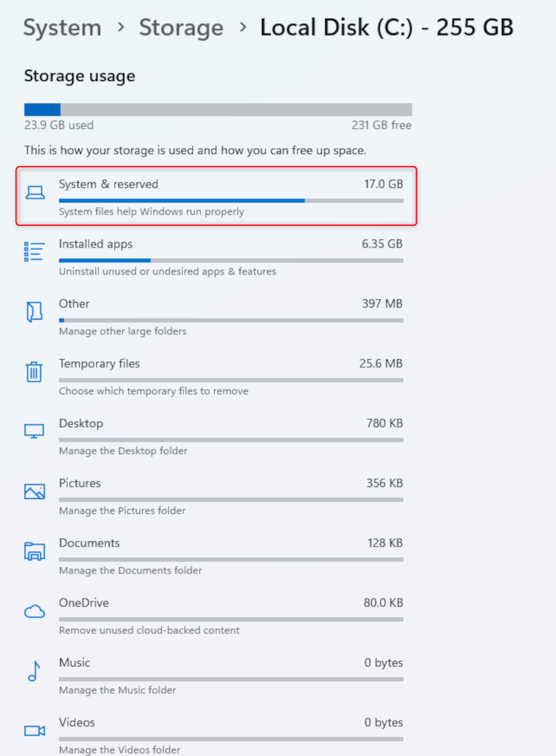
Task: Click the Pictures landscape icon
Action: (34, 491)
